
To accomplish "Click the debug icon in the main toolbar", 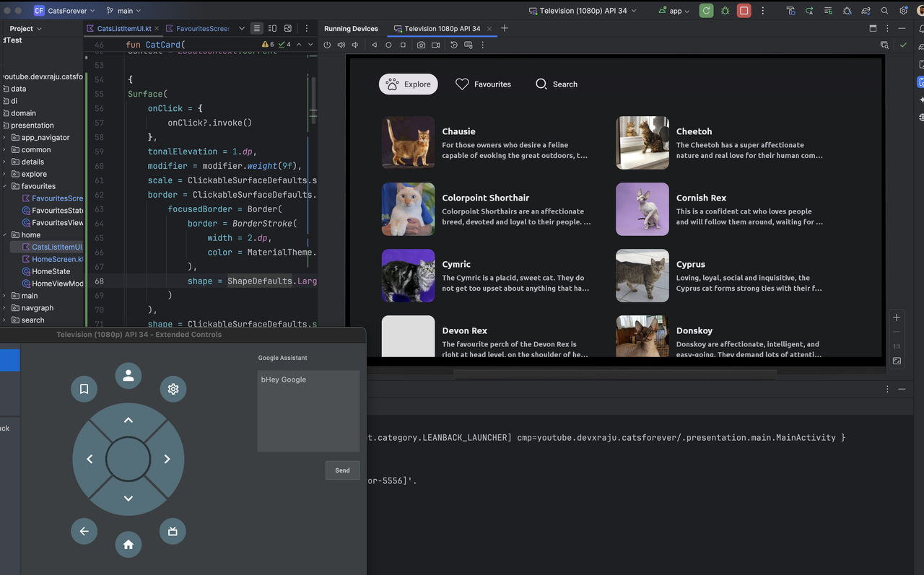I will [725, 10].
